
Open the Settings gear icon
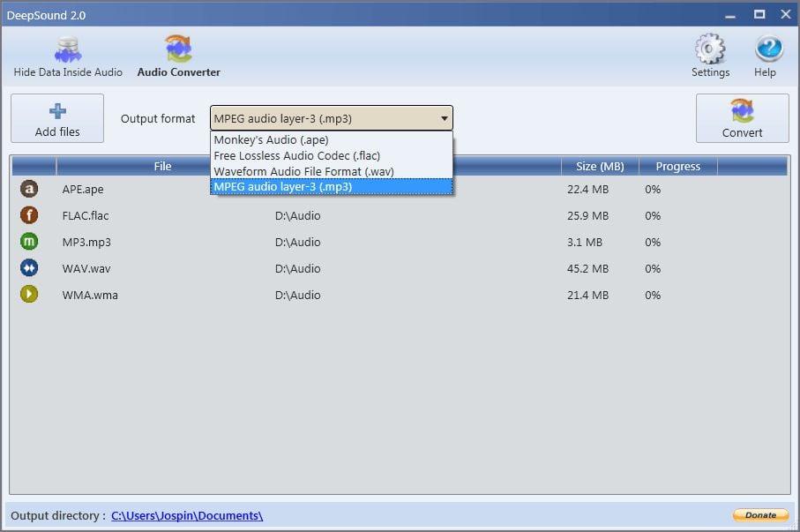coord(710,56)
